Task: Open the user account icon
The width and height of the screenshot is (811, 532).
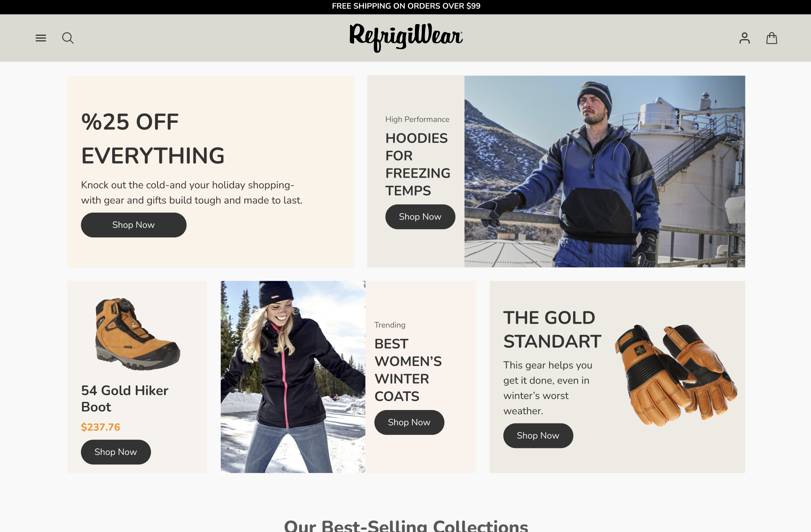Action: point(745,38)
